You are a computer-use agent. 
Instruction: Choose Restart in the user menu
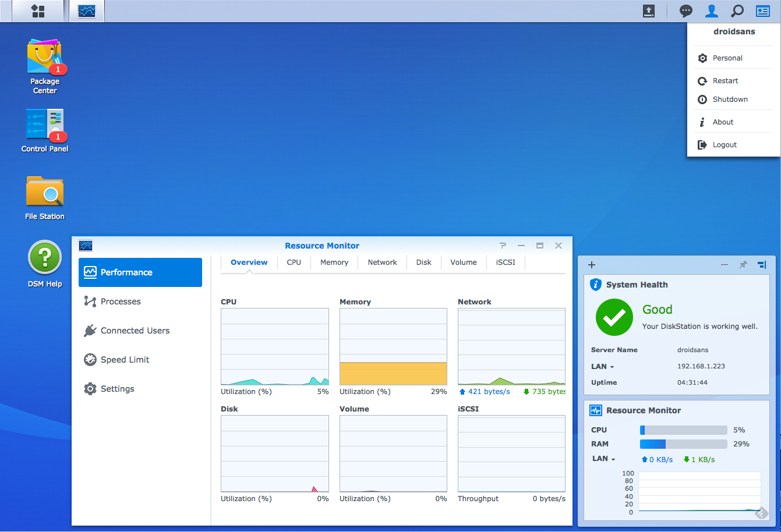(734, 81)
